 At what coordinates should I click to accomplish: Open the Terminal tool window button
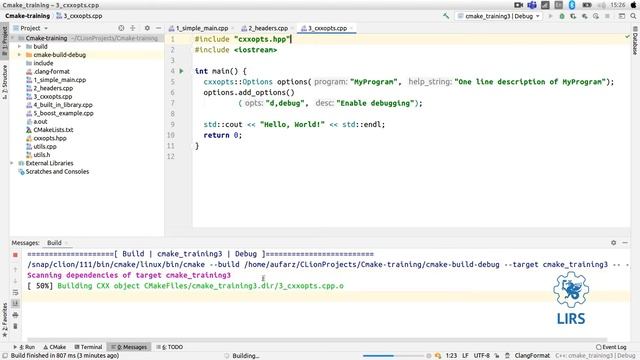pos(88,347)
